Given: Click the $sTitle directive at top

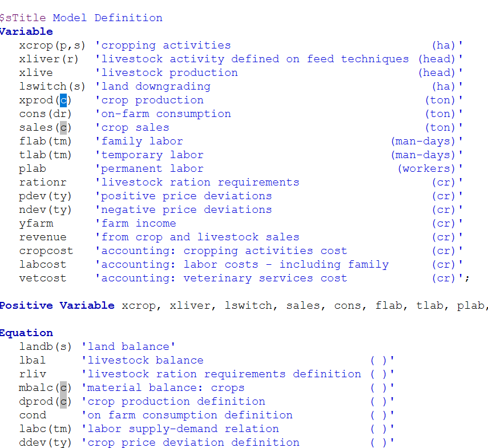Looking at the screenshot, I should pos(23,18).
